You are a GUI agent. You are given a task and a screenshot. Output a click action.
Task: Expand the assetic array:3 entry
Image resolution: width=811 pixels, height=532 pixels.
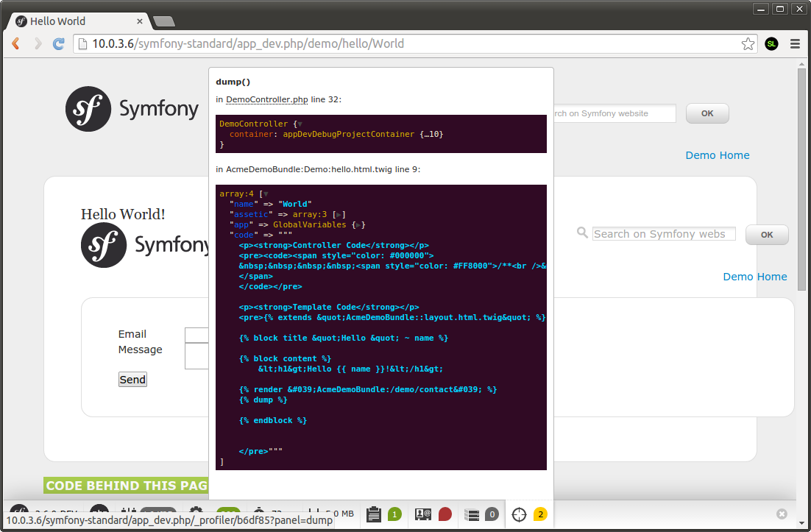click(339, 215)
